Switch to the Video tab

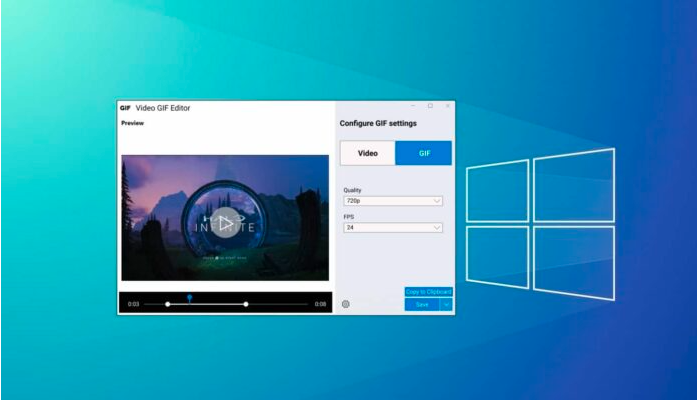(368, 153)
